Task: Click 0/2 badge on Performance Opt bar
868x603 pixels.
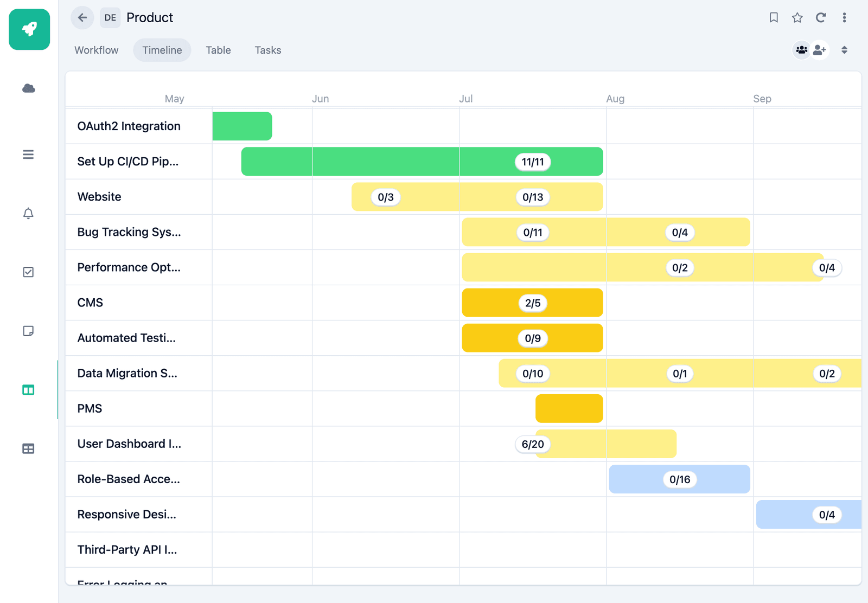Action: pos(680,267)
